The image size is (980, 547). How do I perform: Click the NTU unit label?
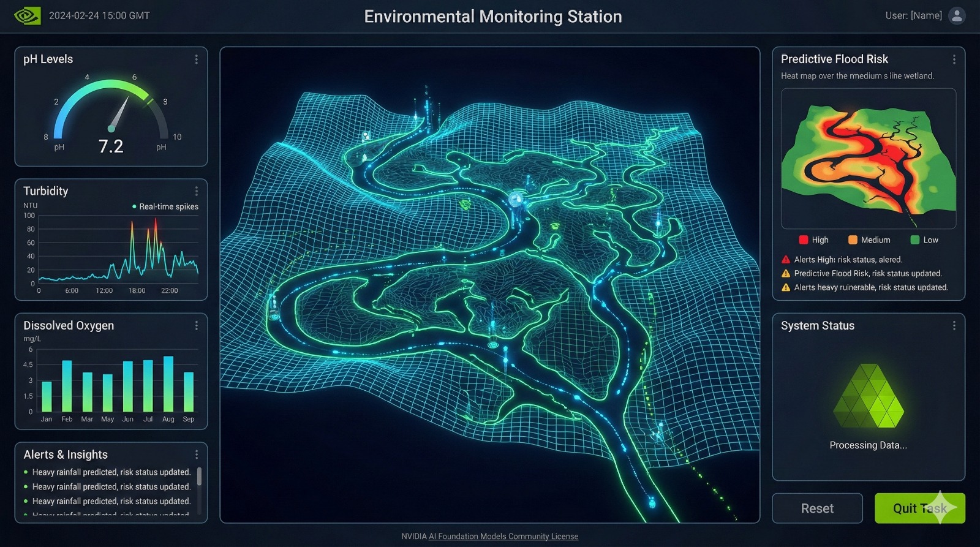[x=31, y=206]
